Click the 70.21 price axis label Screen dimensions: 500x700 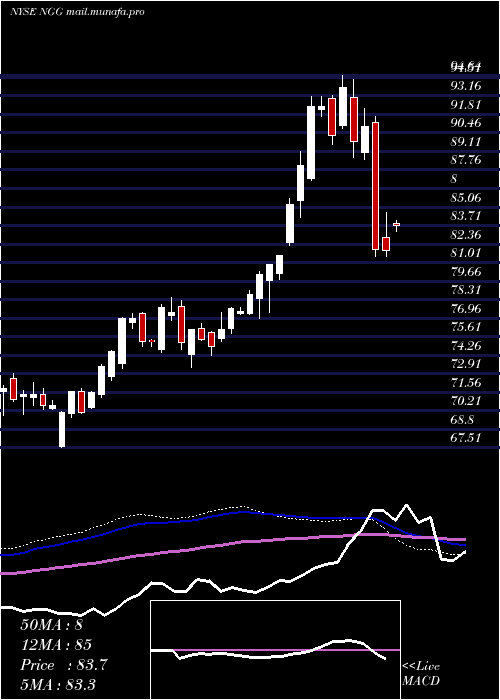pos(466,401)
